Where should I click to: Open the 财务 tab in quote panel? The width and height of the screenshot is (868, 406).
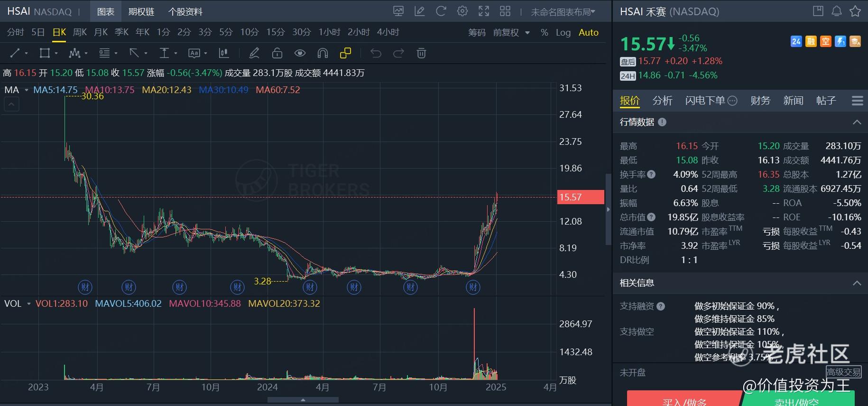click(760, 101)
